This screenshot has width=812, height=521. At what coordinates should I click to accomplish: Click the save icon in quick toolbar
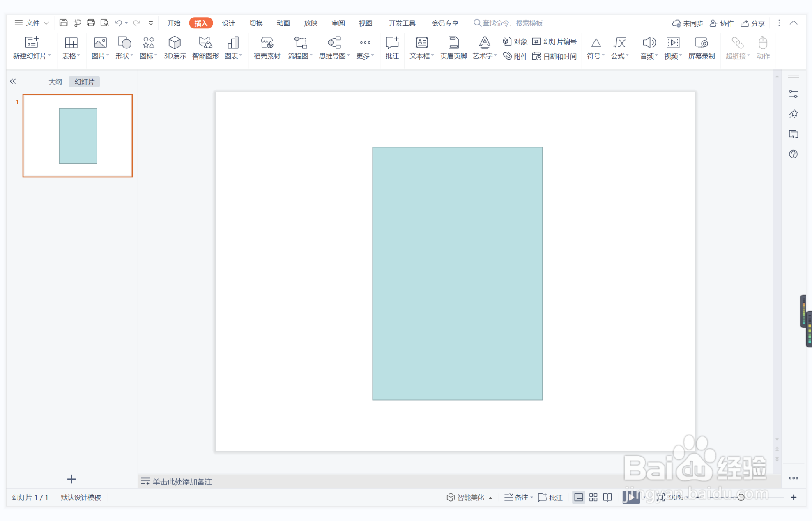coord(63,23)
